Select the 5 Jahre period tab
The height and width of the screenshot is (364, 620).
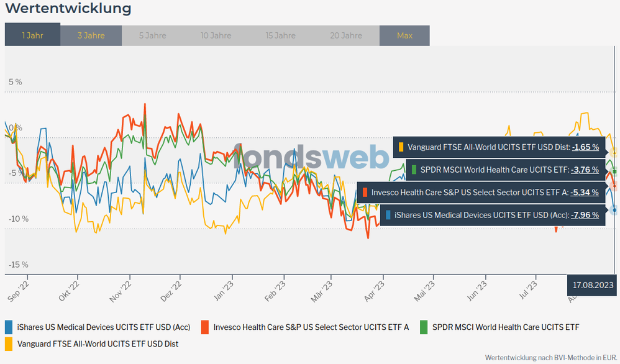pyautogui.click(x=152, y=35)
